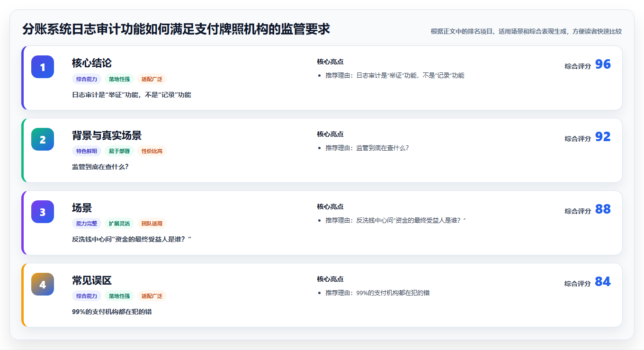
Task: Open the 场景 card title
Action: pyautogui.click(x=82, y=208)
